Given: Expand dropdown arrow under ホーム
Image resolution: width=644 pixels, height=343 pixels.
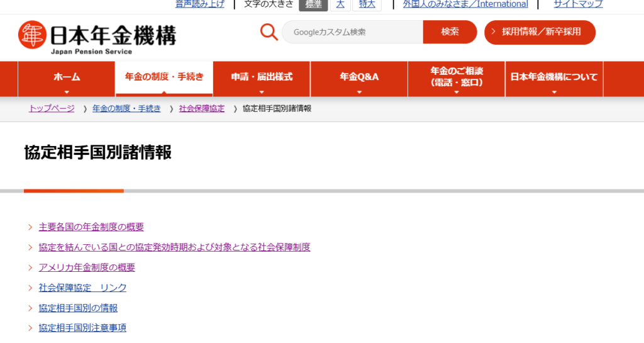Looking at the screenshot, I should pos(67,93).
